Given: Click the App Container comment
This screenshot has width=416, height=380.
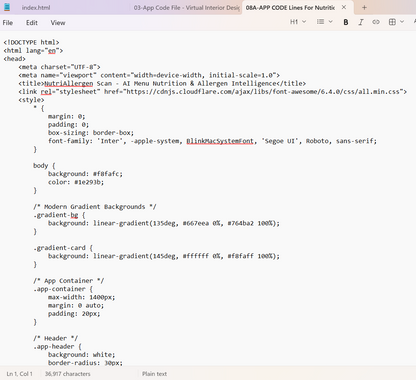Looking at the screenshot, I should [69, 281].
